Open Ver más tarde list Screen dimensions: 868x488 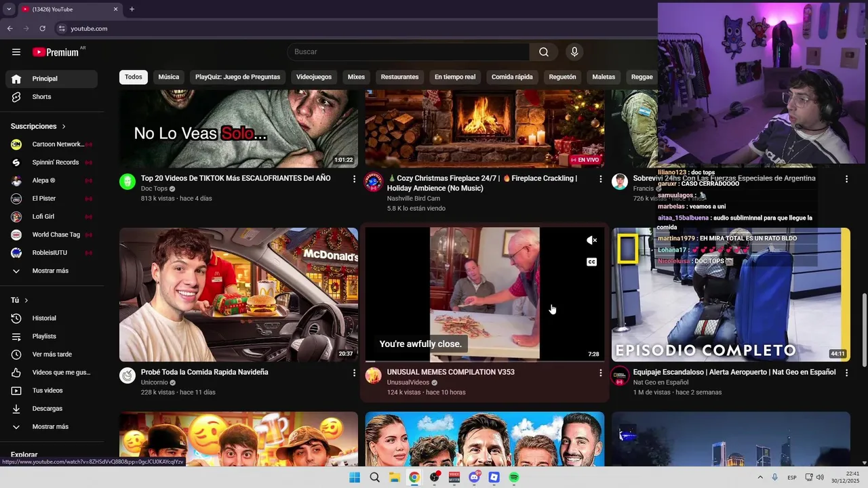coord(52,354)
